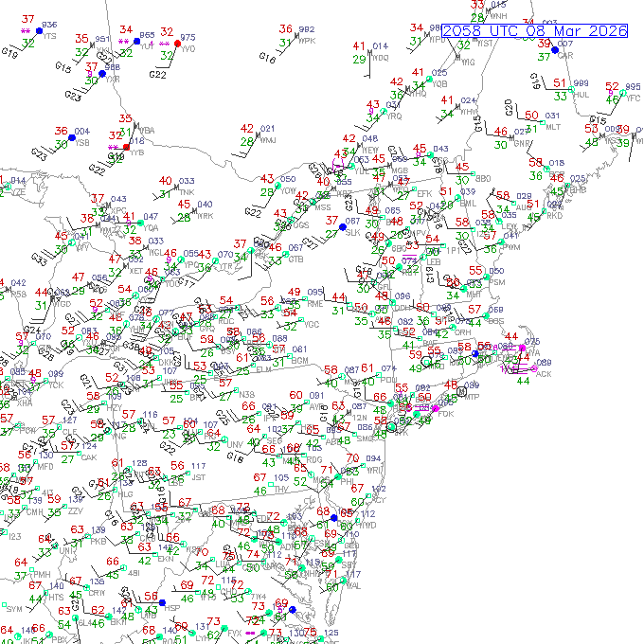Select the PSM station label
Image resolution: width=644 pixels, height=644 pixels.
[497, 282]
